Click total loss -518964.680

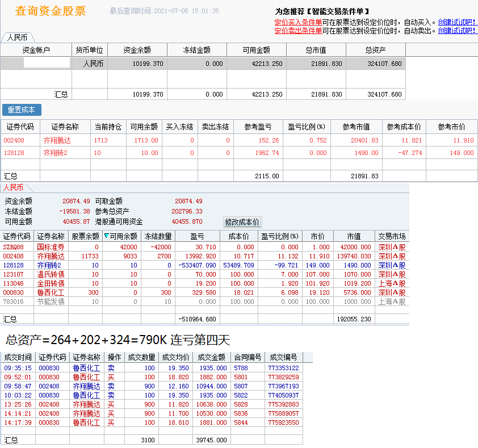[197, 319]
